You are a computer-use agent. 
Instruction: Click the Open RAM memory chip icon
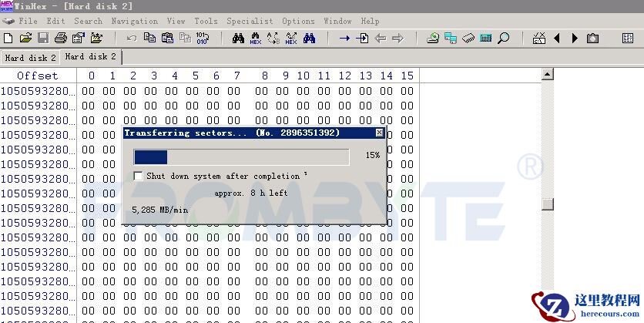468,39
